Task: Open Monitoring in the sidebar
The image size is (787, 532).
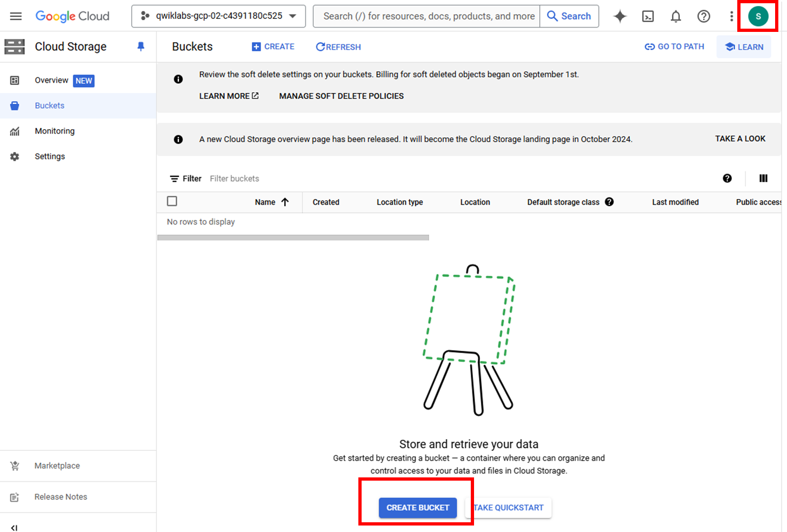Action: click(x=55, y=131)
